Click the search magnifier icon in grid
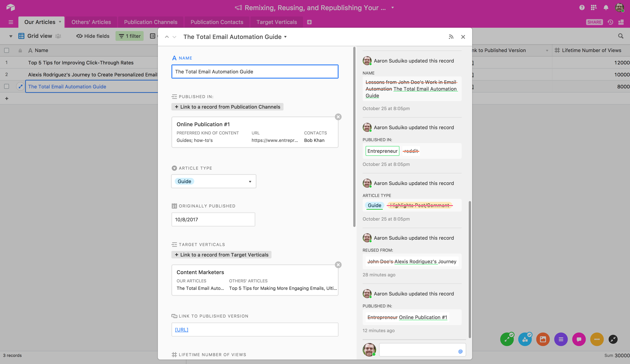The image size is (630, 364). tap(620, 36)
